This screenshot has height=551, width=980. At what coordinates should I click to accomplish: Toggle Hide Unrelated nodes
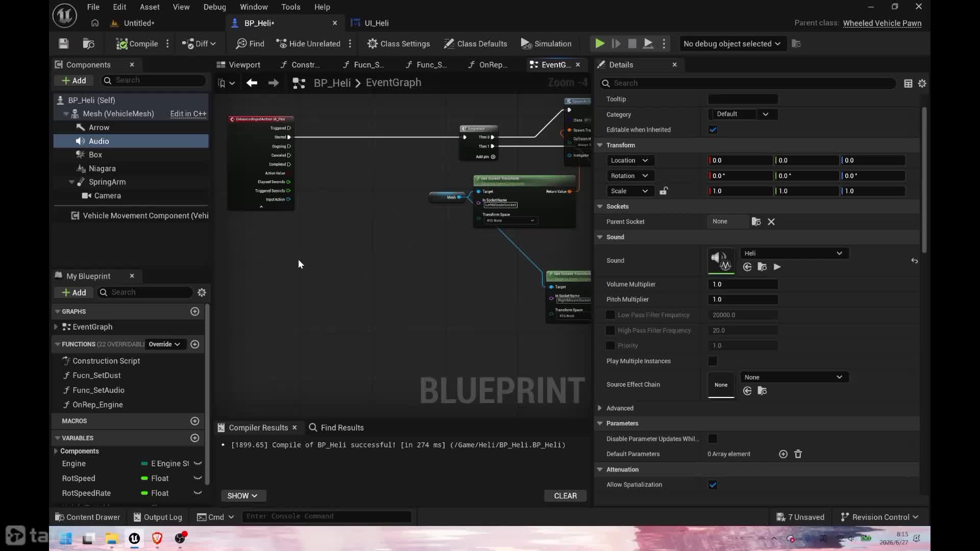click(x=308, y=44)
